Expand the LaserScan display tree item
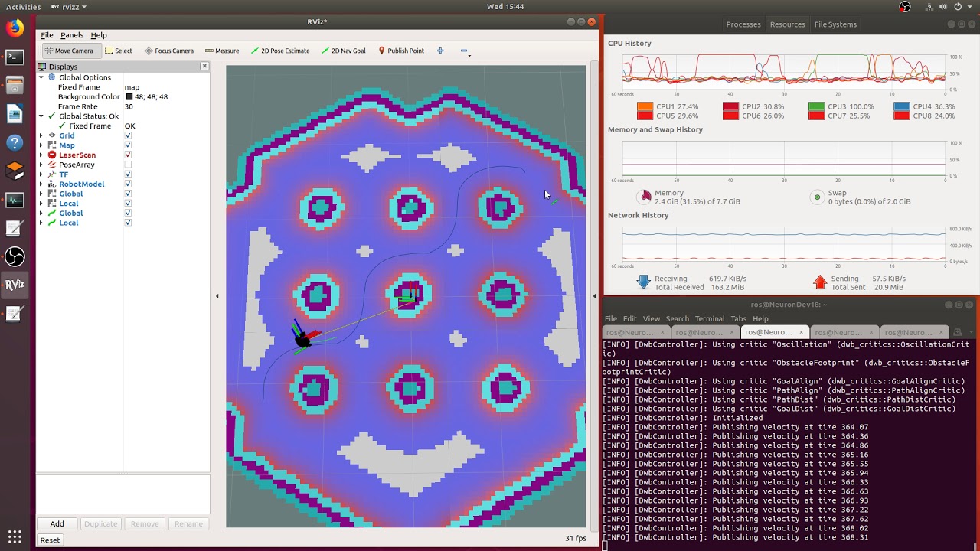 click(x=41, y=155)
